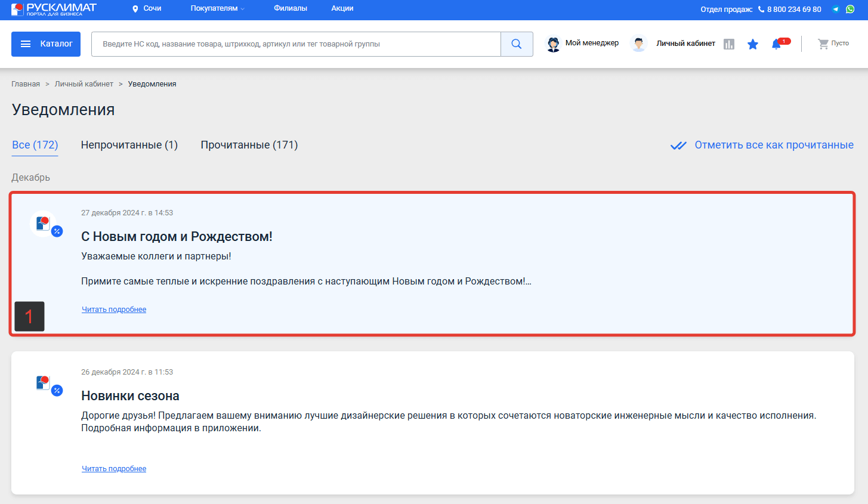The width and height of the screenshot is (868, 504).
Task: Click the date 26 декабря 2024 г. в 11:53
Action: pyautogui.click(x=127, y=372)
